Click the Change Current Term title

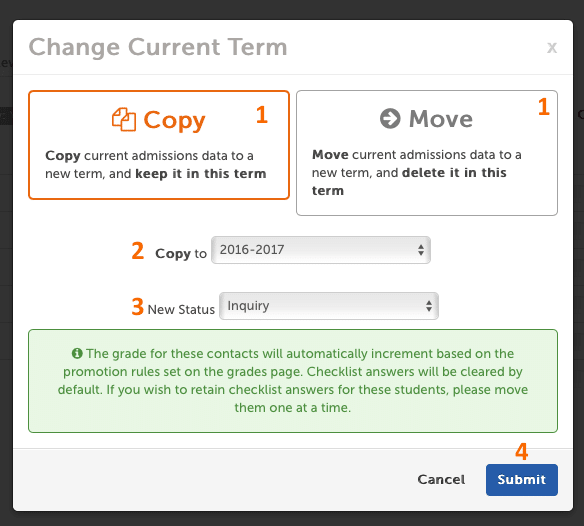pyautogui.click(x=158, y=48)
